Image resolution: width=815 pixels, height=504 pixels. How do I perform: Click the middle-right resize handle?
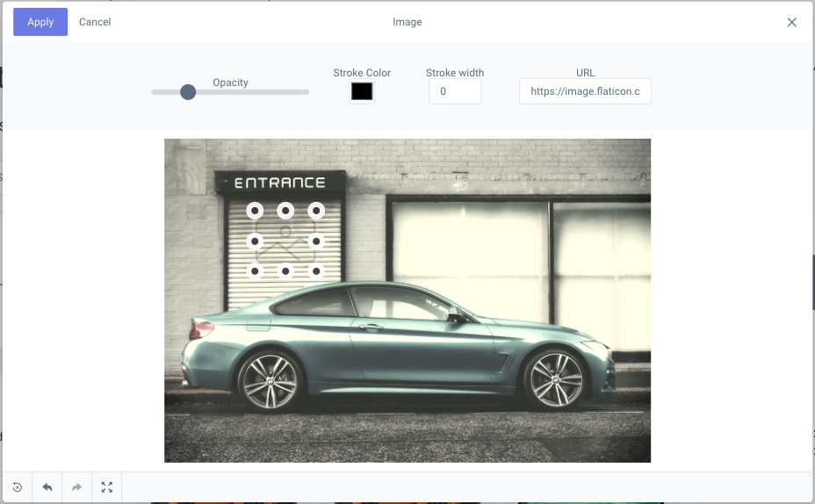316,241
